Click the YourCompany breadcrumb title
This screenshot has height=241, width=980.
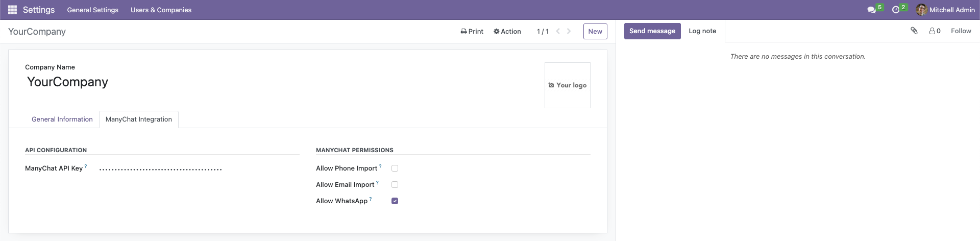tap(37, 32)
